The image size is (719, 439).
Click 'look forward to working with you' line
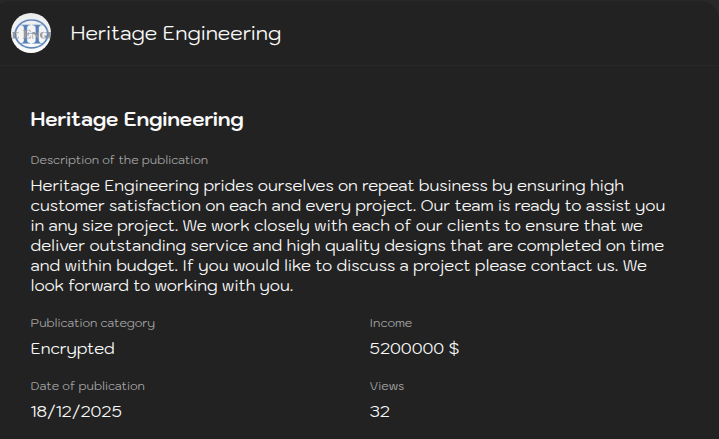click(162, 286)
